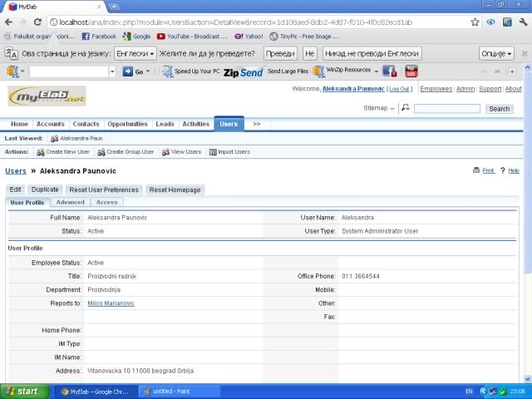Open Help via question mark icon
The height and width of the screenshot is (399, 532).
[x=502, y=170]
